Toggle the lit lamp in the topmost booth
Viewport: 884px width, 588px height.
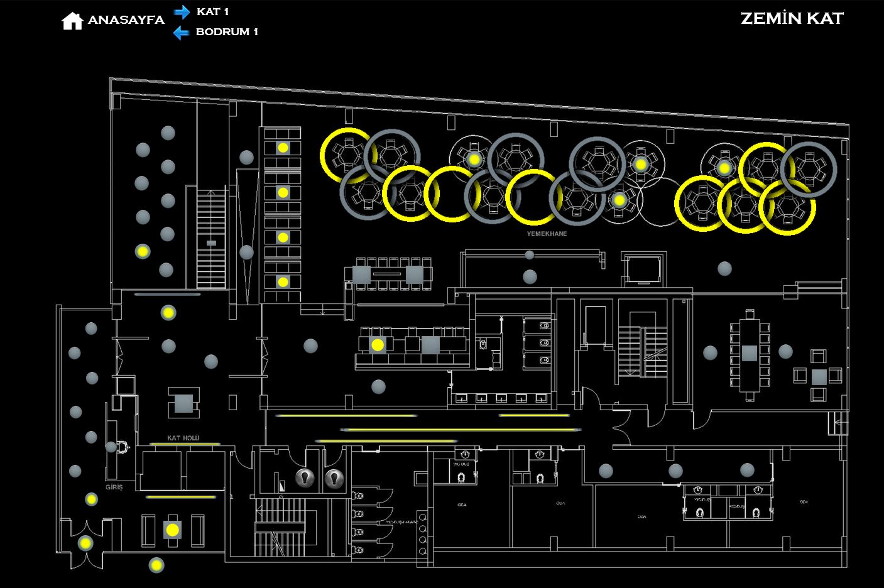[x=283, y=148]
